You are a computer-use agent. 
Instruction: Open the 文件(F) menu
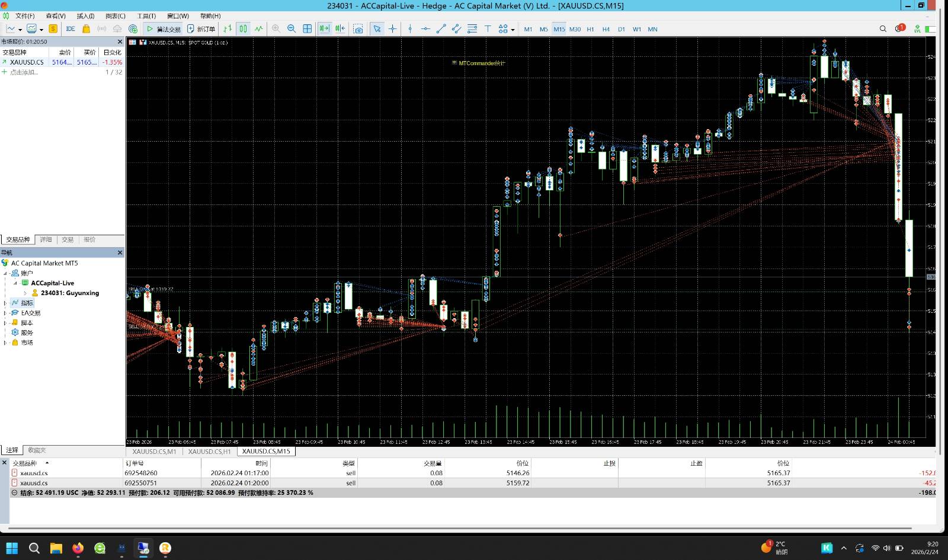(25, 16)
